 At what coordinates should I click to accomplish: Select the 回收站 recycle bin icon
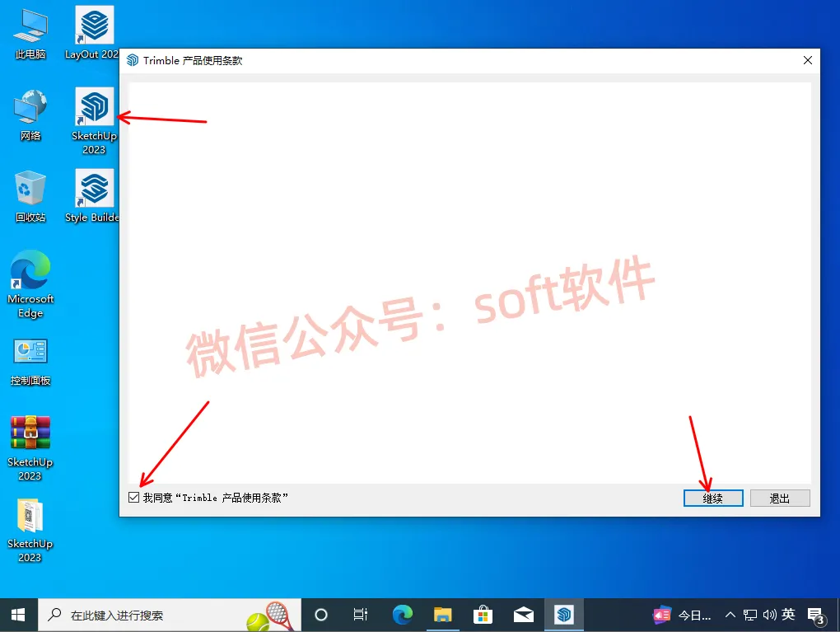pos(30,196)
